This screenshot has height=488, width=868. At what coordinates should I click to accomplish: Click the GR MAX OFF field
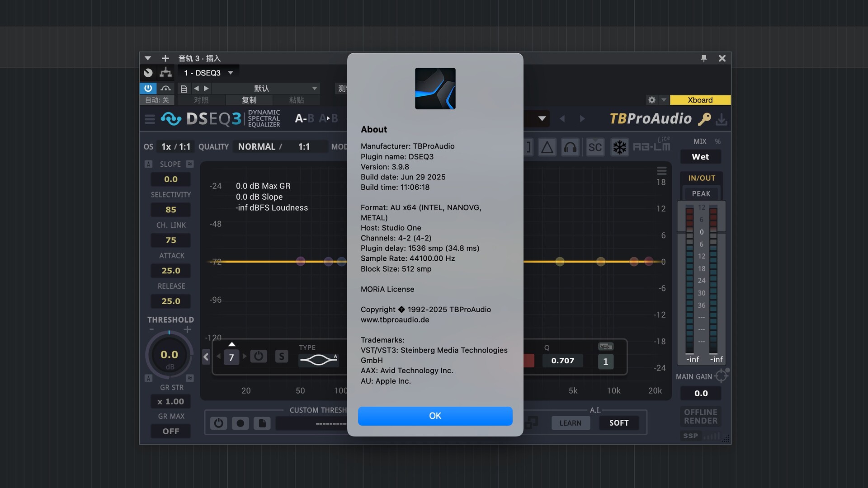click(170, 432)
